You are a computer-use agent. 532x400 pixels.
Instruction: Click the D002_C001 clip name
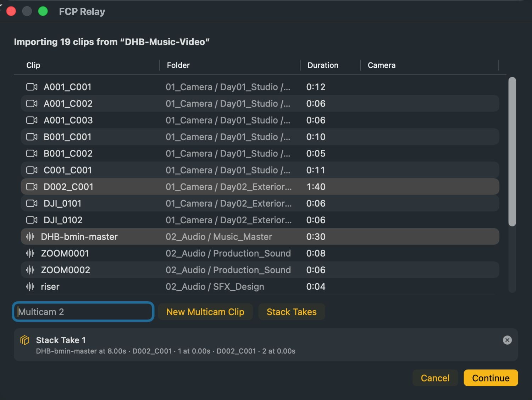click(68, 187)
